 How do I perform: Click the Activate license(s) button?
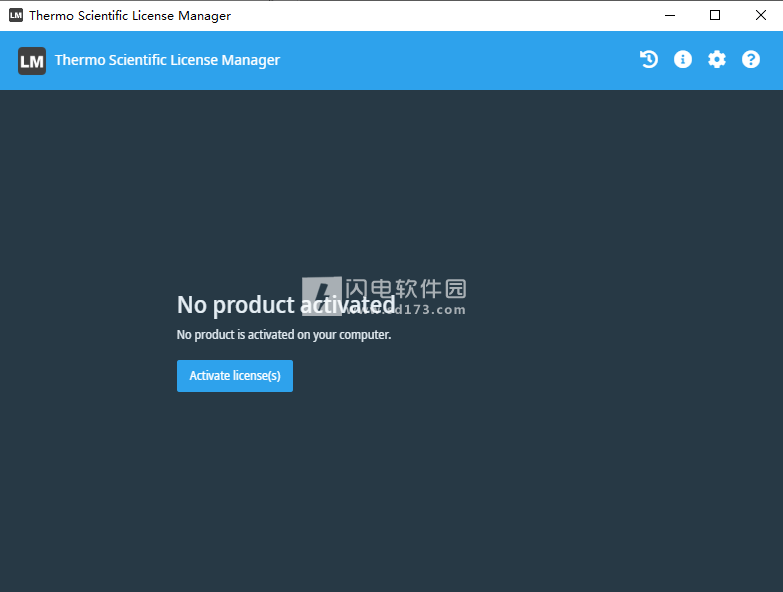(235, 376)
